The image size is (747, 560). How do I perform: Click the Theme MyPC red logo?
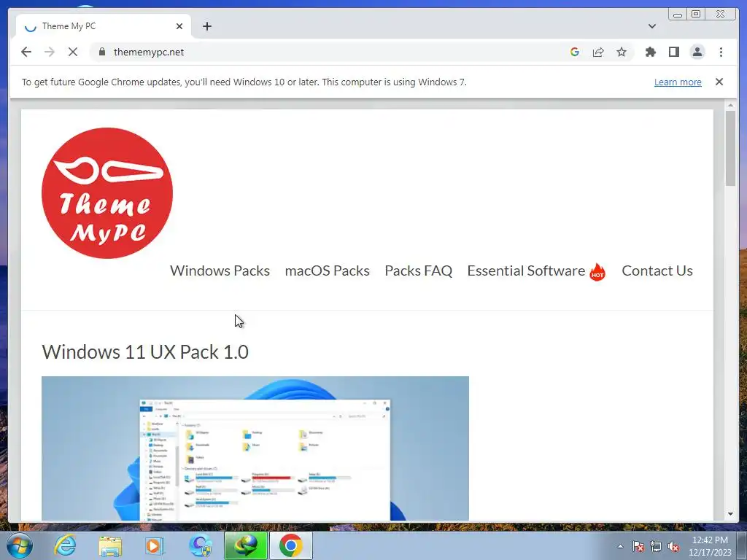(107, 192)
